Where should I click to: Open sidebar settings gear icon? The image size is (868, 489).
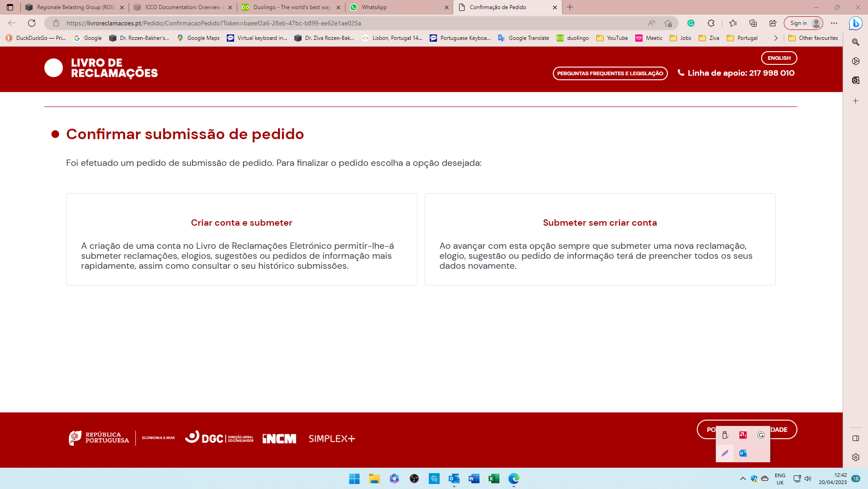click(x=856, y=457)
